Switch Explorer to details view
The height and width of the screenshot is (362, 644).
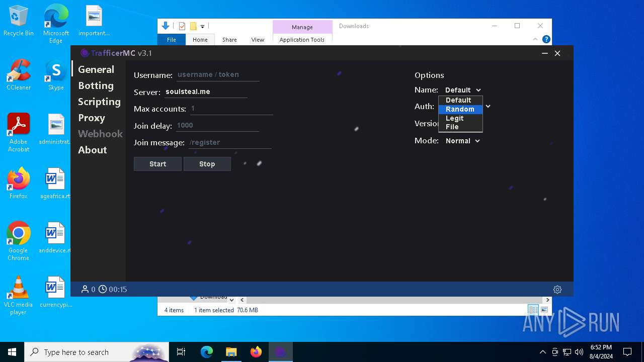tap(533, 310)
